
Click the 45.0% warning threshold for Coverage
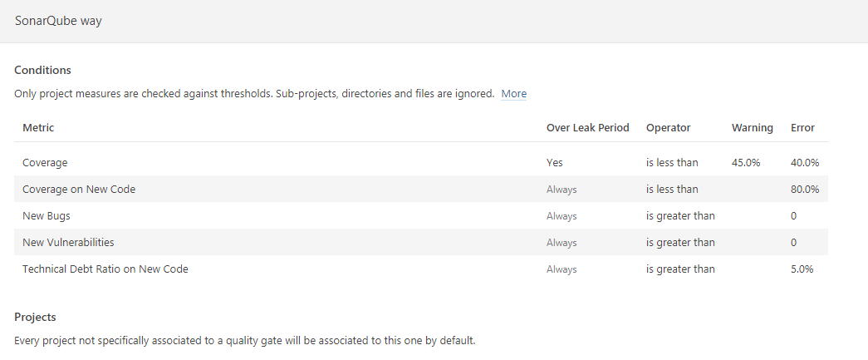746,163
